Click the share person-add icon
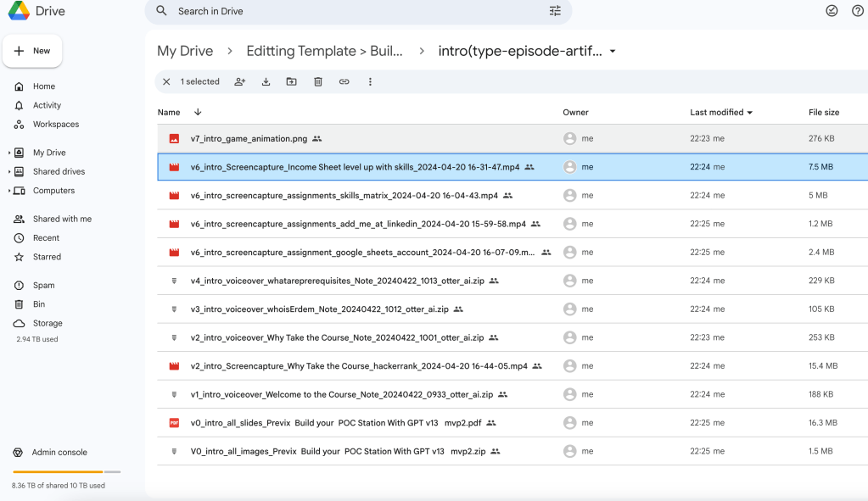 pos(239,82)
